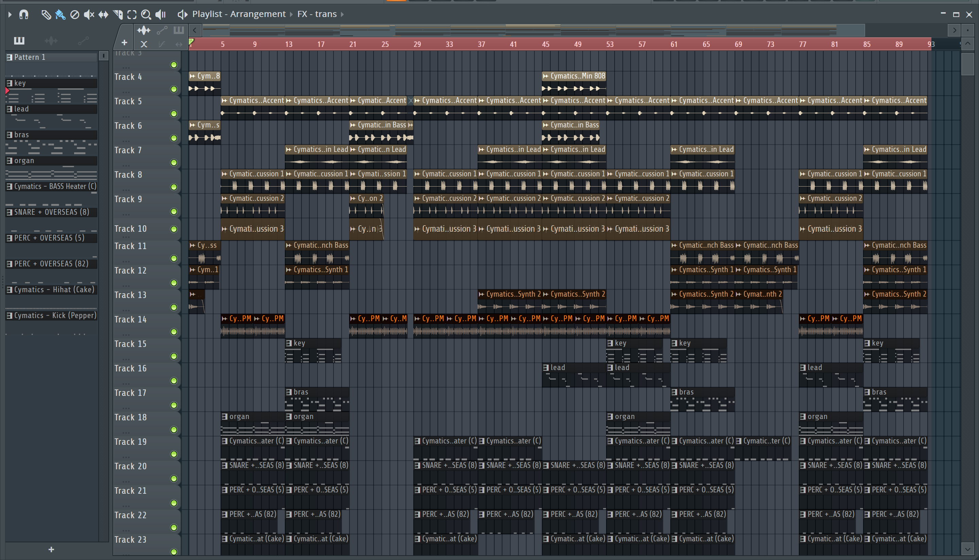The height and width of the screenshot is (560, 979).
Task: Select the 'bras' pattern in picker
Action: coord(52,135)
